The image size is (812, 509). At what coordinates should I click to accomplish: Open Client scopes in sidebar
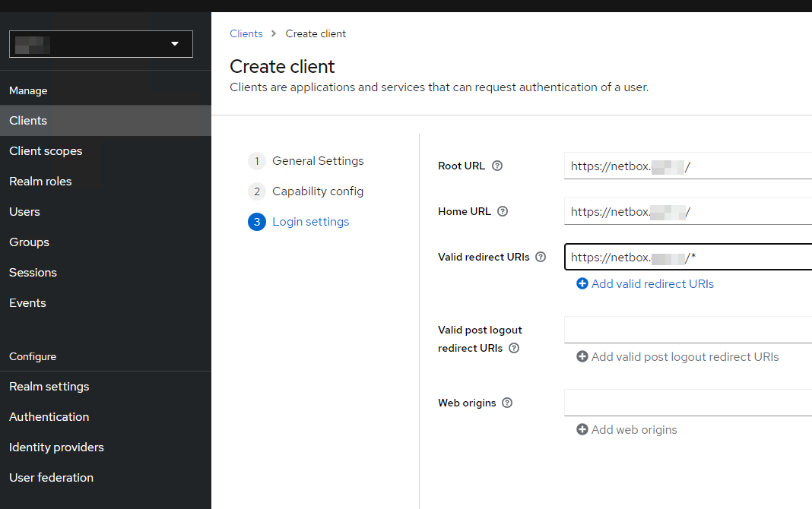pos(46,151)
